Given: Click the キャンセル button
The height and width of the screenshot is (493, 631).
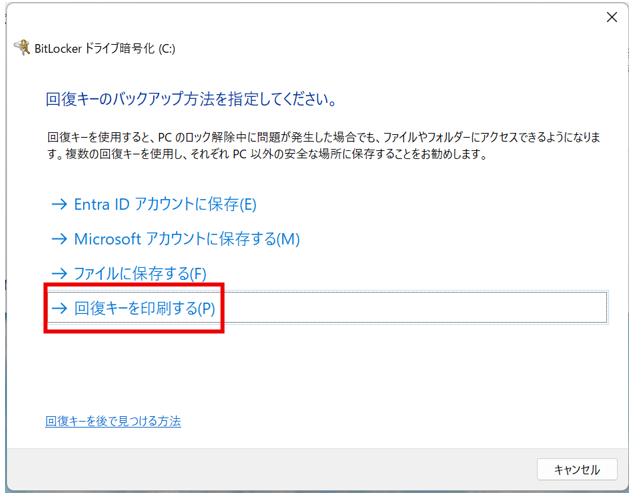Looking at the screenshot, I should 577,469.
